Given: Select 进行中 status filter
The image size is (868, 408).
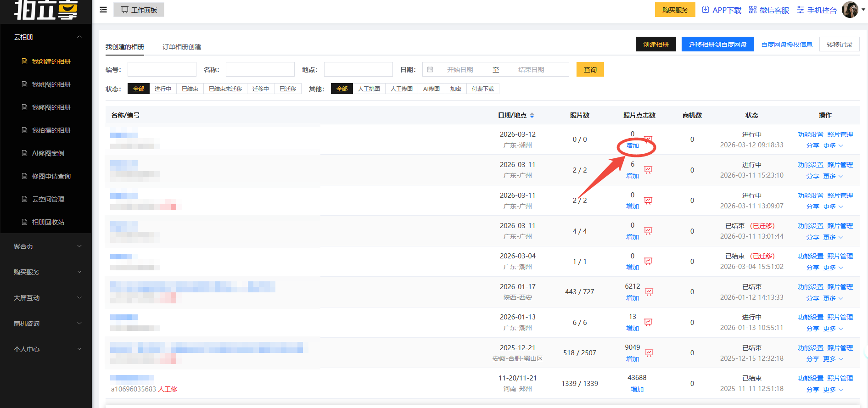Looking at the screenshot, I should [162, 89].
